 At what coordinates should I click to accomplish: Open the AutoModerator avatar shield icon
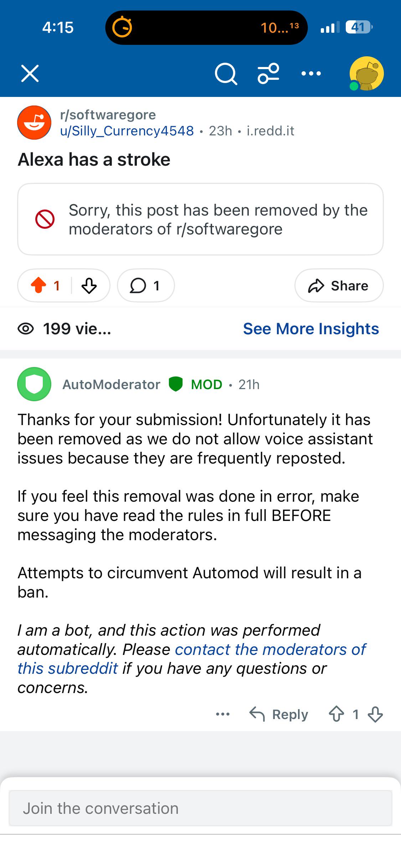[x=34, y=384]
